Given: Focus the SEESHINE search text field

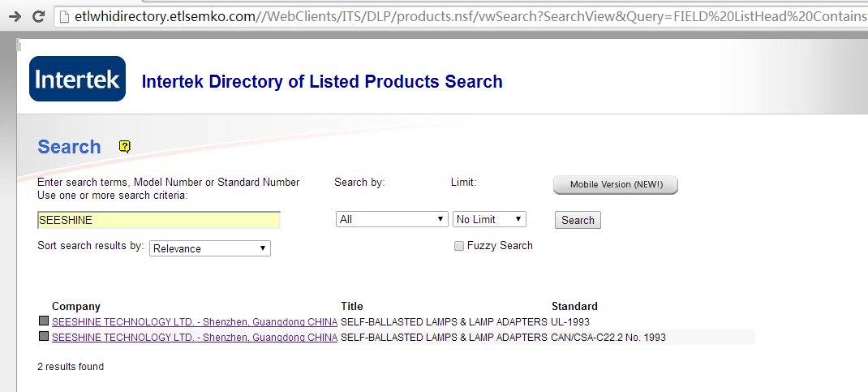Looking at the screenshot, I should [159, 220].
